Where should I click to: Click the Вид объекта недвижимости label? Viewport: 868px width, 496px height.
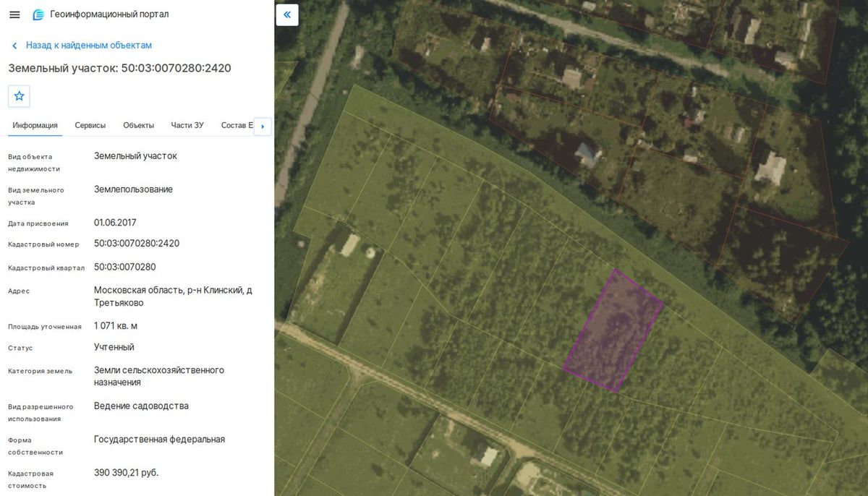coord(34,163)
